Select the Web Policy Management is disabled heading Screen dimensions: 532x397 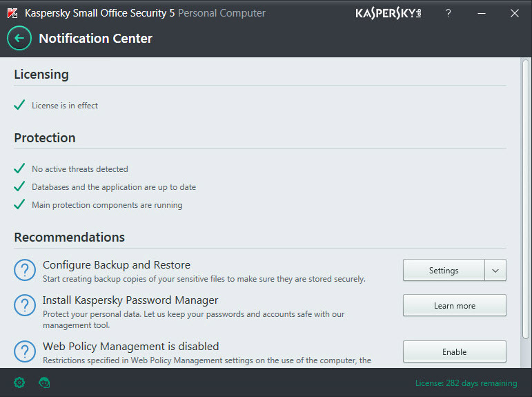(x=130, y=347)
